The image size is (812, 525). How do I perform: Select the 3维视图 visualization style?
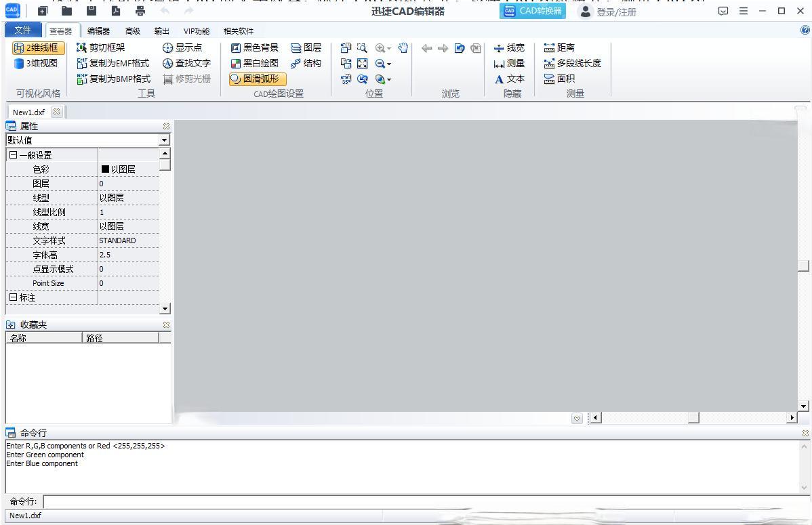pyautogui.click(x=36, y=63)
